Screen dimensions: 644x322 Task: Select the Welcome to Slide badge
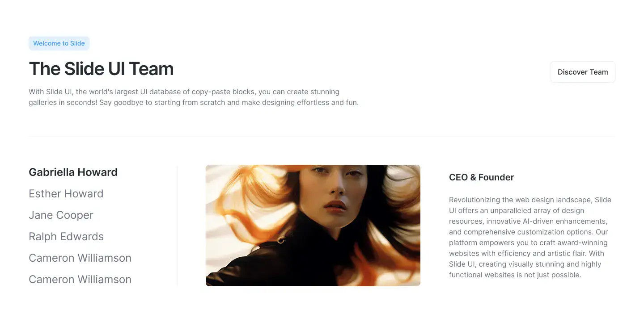click(59, 43)
